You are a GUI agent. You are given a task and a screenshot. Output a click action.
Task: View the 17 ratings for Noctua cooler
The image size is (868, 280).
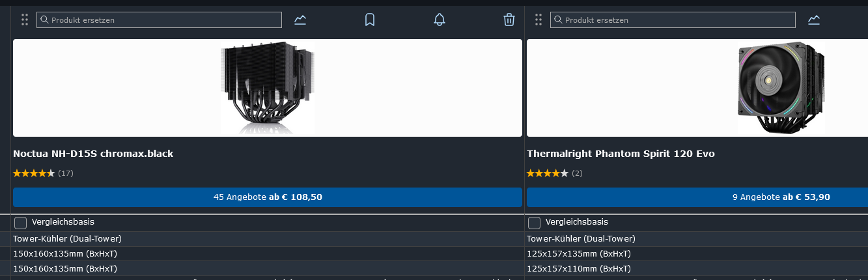click(x=43, y=173)
